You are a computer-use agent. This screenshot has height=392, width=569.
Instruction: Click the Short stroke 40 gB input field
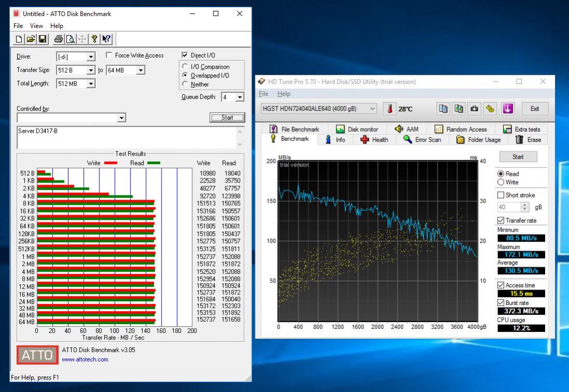[509, 207]
